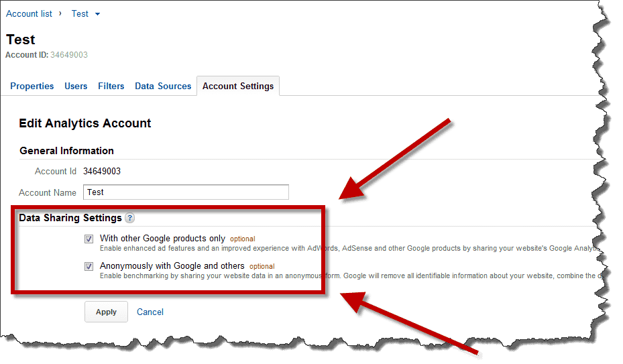This screenshot has height=364, width=623.
Task: Toggle Anonymously with Google and others checkbox
Action: [89, 266]
